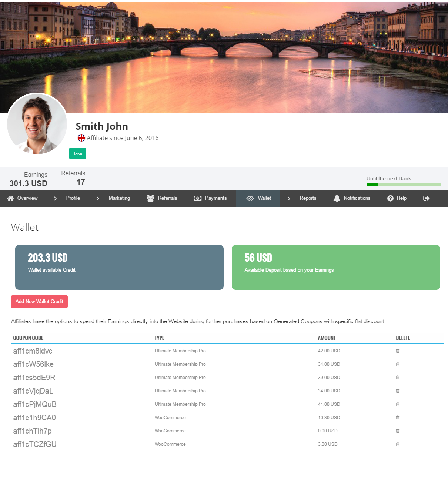
Task: Click the TYPE column header
Action: (160, 338)
